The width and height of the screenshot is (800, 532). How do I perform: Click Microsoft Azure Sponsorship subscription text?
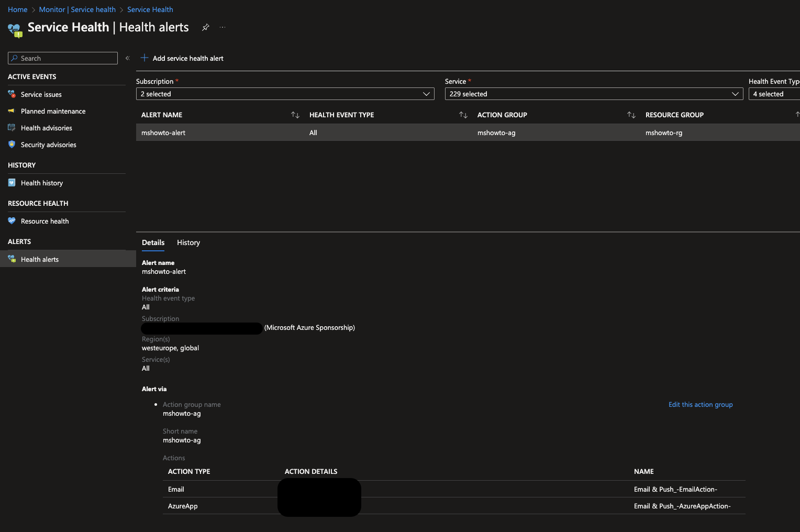(x=309, y=327)
